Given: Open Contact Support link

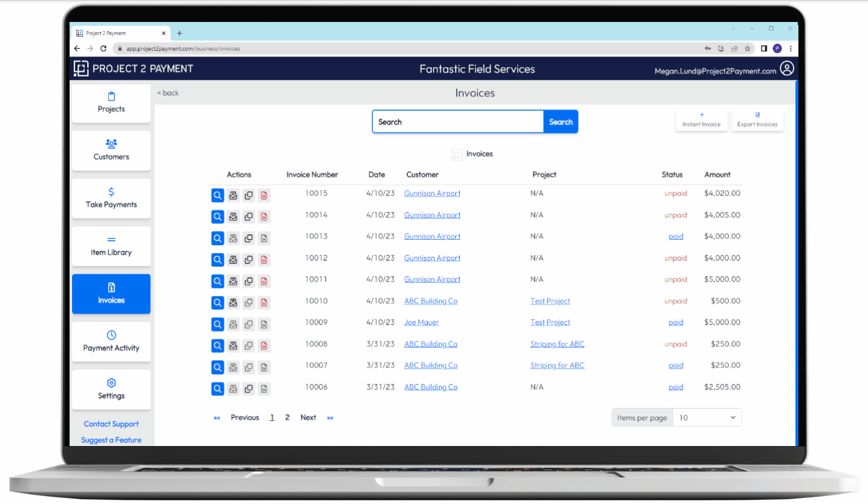Looking at the screenshot, I should coord(111,424).
